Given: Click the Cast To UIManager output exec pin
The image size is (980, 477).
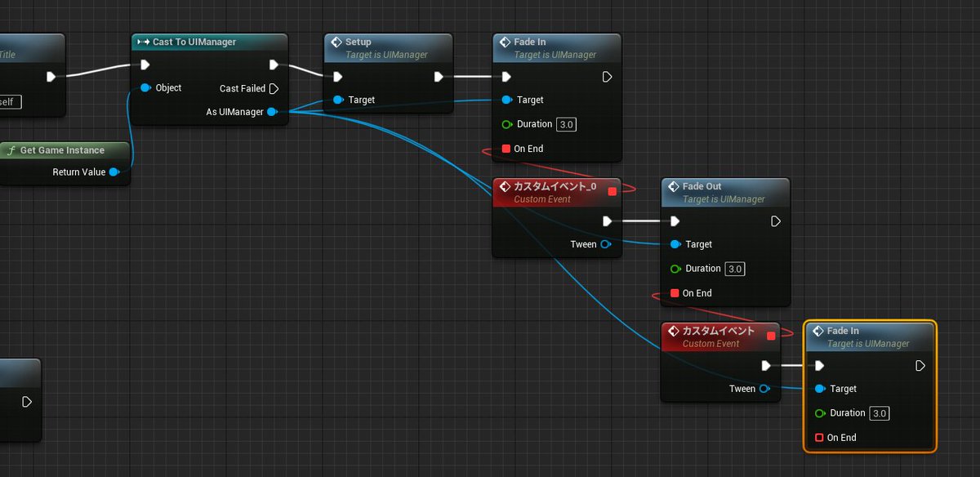Looking at the screenshot, I should [274, 65].
